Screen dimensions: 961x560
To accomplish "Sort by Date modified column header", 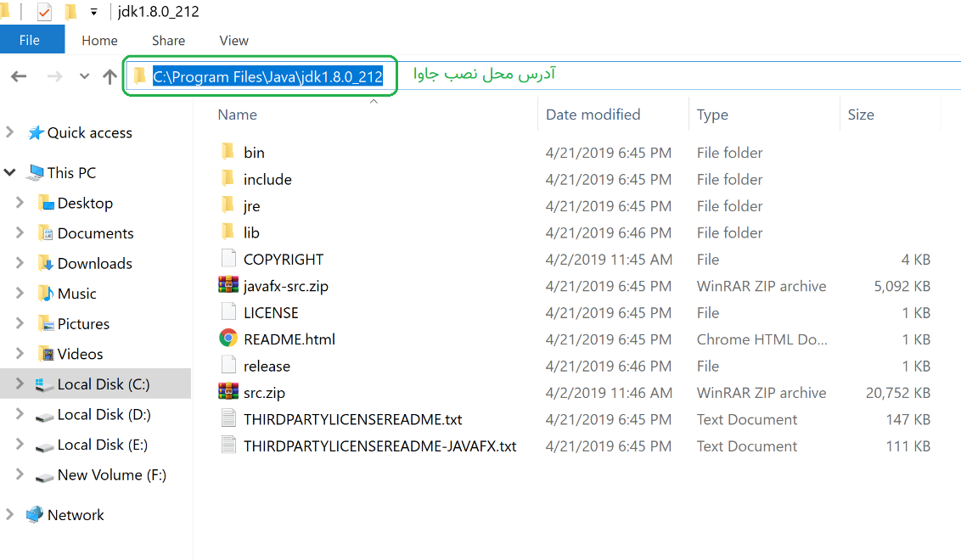I will [593, 115].
